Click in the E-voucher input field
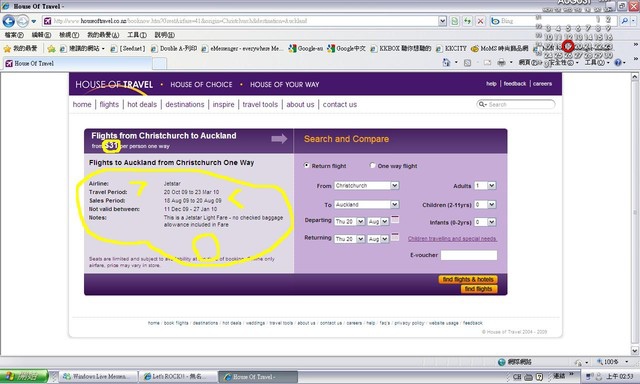This screenshot has width=640, height=384. coord(469,255)
